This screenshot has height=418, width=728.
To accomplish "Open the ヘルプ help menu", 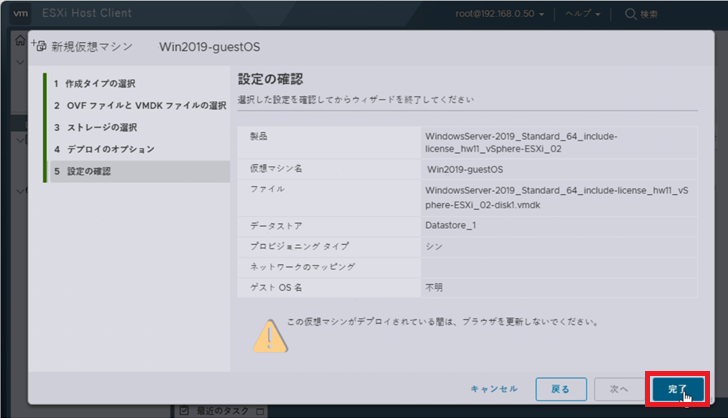I will click(583, 14).
